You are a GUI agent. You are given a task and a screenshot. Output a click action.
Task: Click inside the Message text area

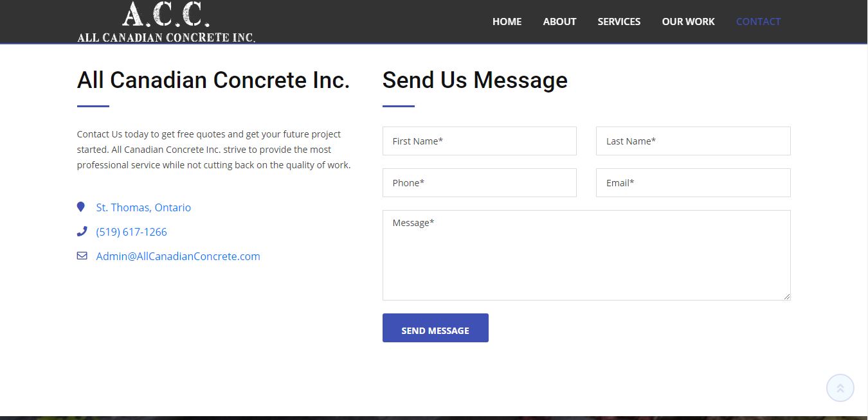pos(586,255)
